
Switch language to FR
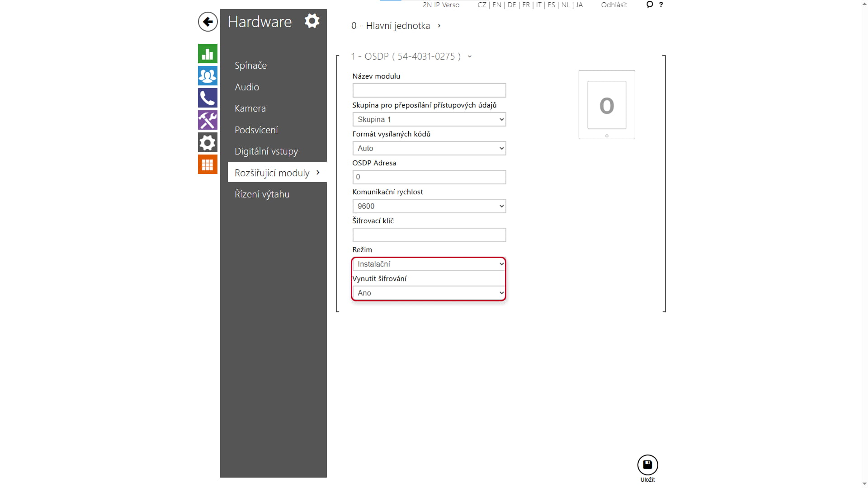click(526, 5)
